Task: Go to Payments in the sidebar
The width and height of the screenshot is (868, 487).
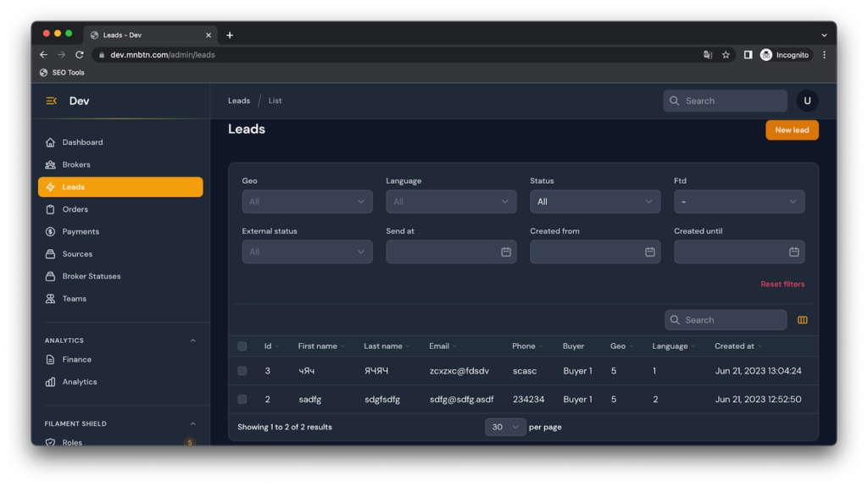Action: tap(81, 231)
